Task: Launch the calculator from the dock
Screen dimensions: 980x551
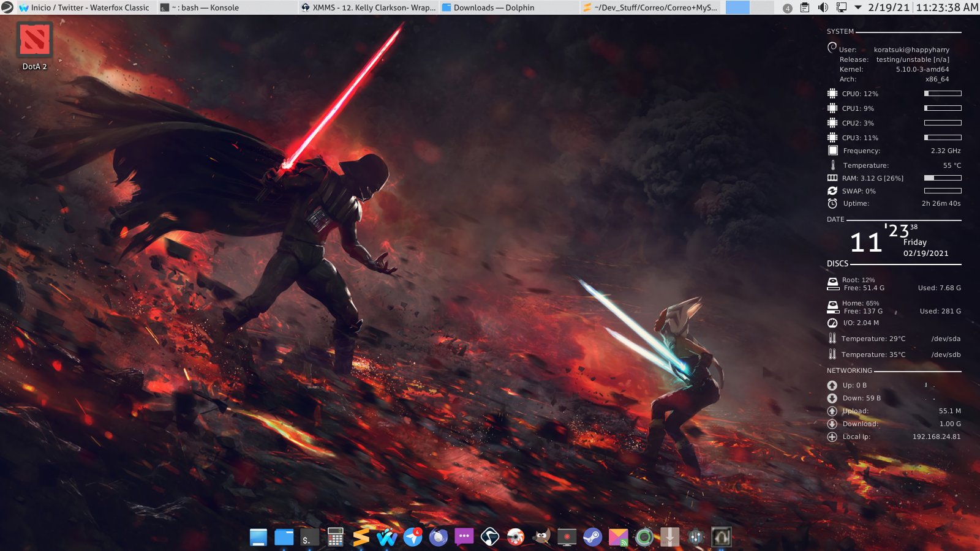Action: coord(335,538)
